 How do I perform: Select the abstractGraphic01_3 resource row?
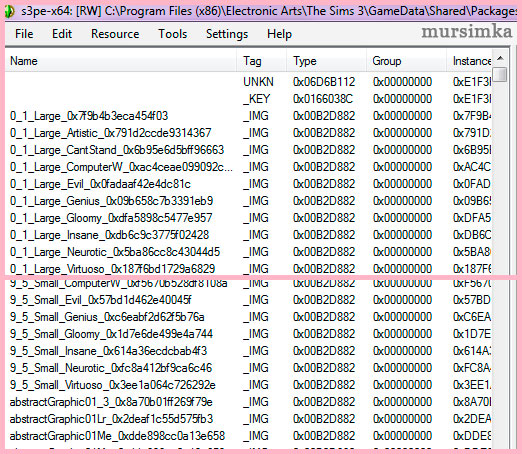[248, 402]
